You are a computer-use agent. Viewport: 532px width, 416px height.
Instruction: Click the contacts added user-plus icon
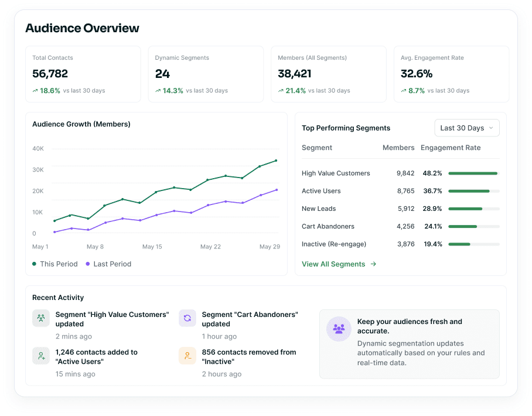41,356
